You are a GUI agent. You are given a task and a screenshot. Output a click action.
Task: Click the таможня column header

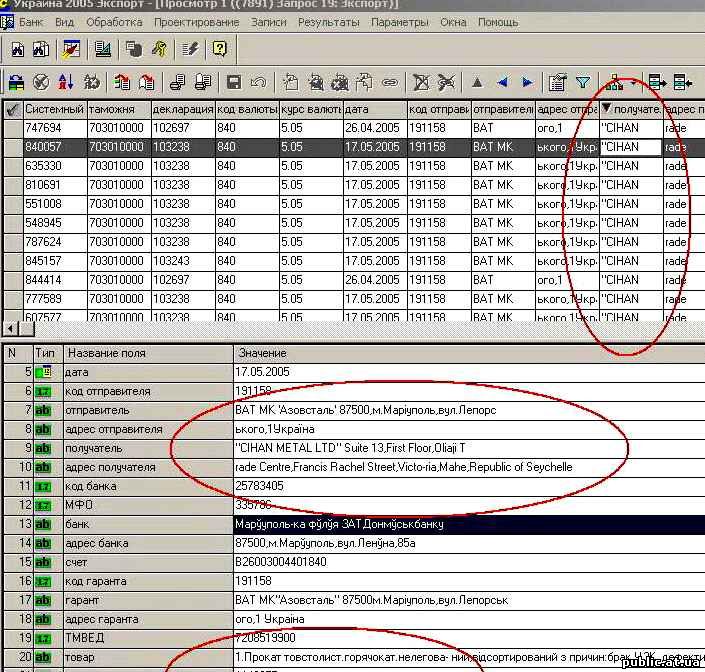pos(118,109)
